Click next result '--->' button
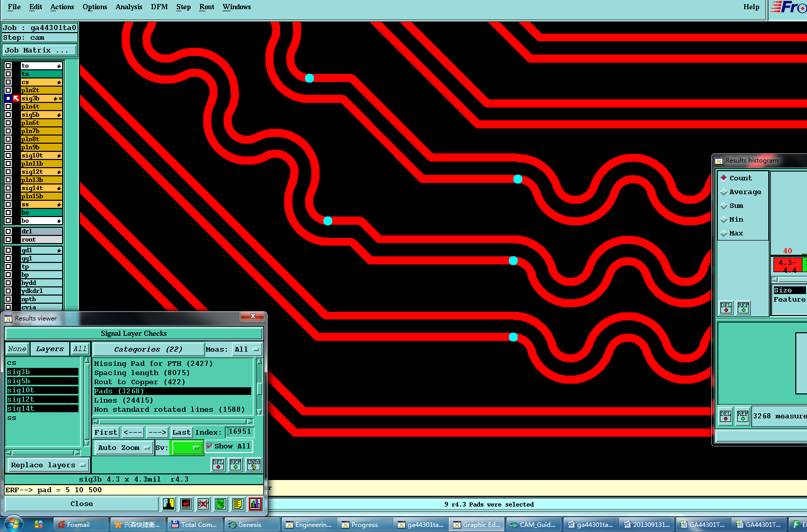Screen dimensions: 807x532 [157, 432]
